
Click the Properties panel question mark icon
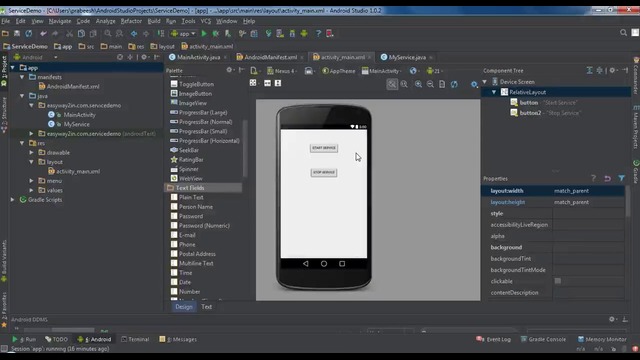593,178
